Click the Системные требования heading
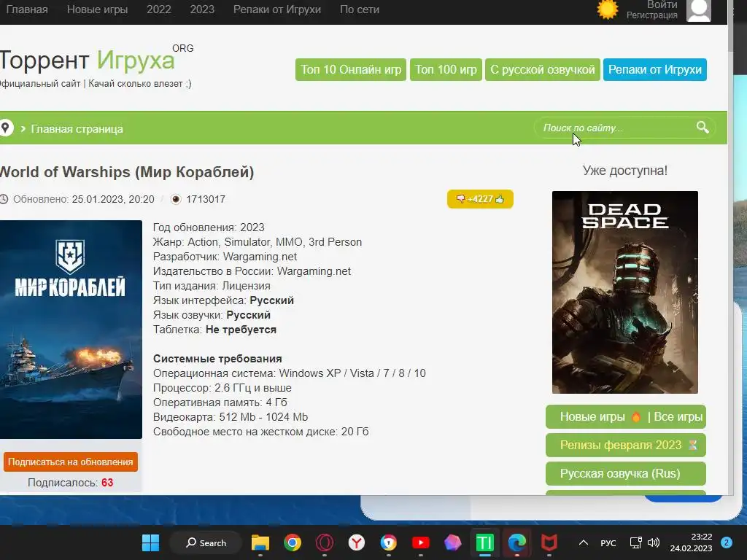The image size is (747, 560). (217, 359)
